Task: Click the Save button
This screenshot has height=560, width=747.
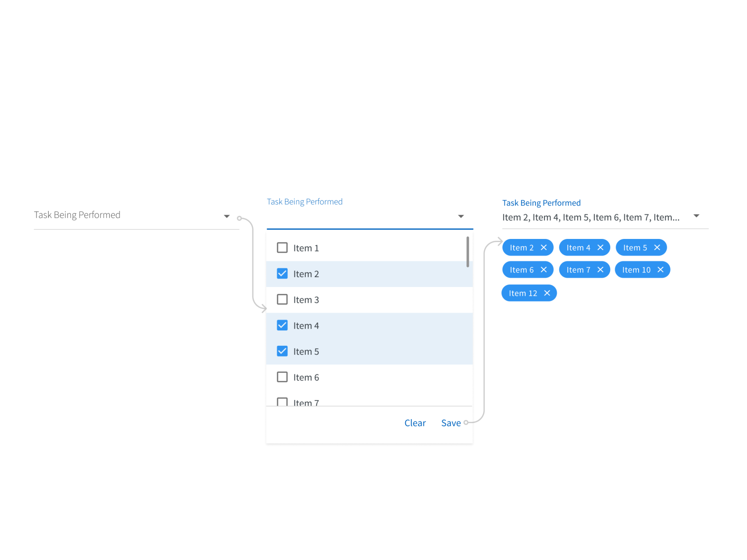Action: pos(451,423)
